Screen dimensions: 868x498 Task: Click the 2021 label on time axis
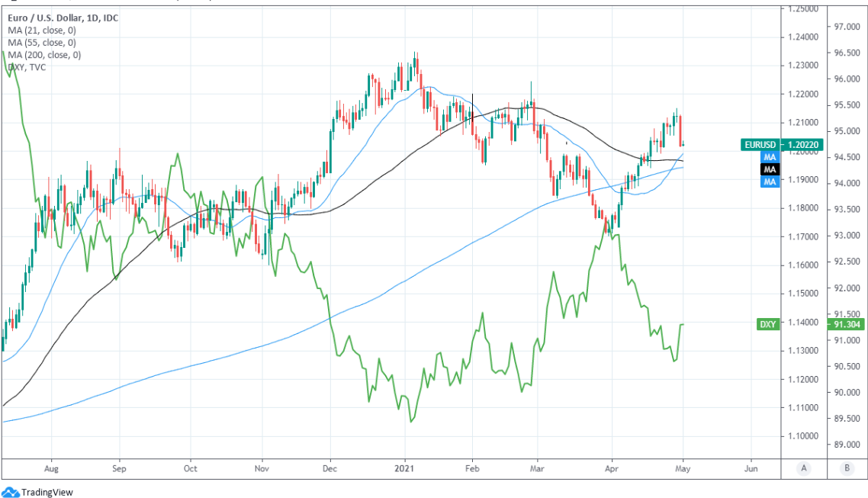[406, 468]
